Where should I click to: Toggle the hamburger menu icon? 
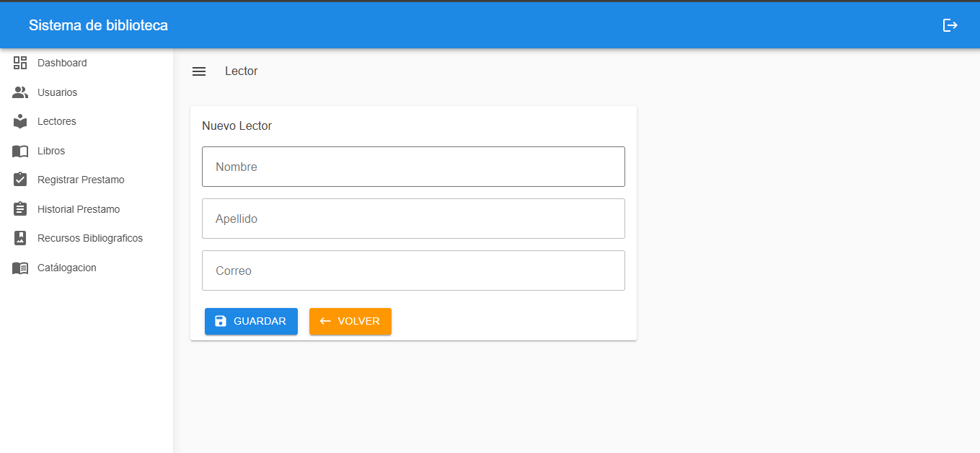199,71
